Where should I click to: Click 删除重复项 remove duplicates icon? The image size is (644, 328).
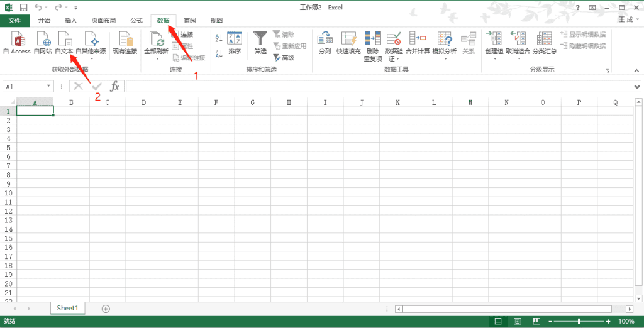(x=373, y=45)
